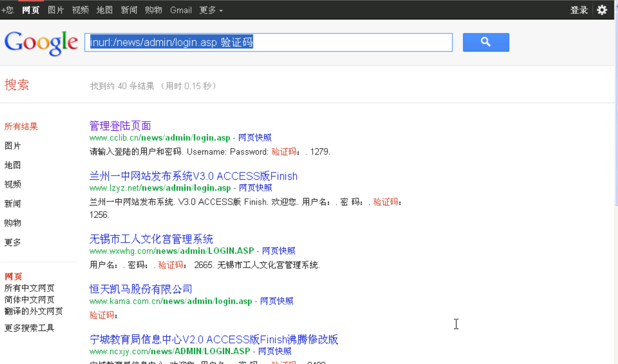Expand 更多 in the left sidebar
Viewport: 618px width, 364px height.
click(x=13, y=242)
